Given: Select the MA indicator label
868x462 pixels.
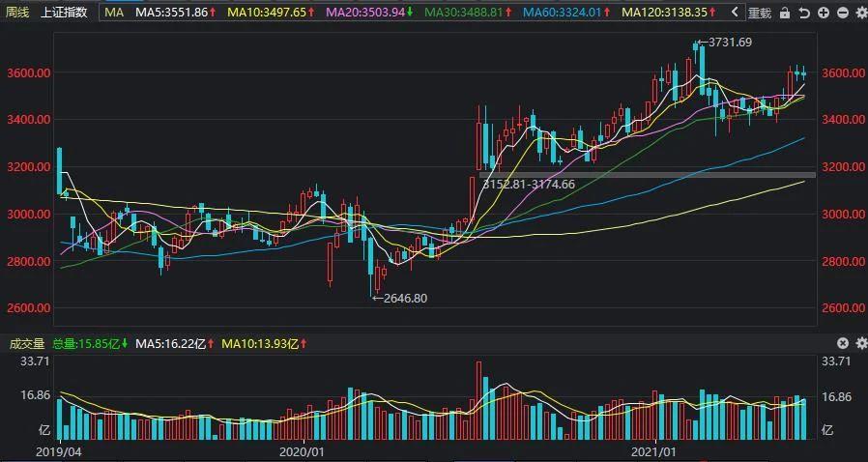Looking at the screenshot, I should 114,13.
